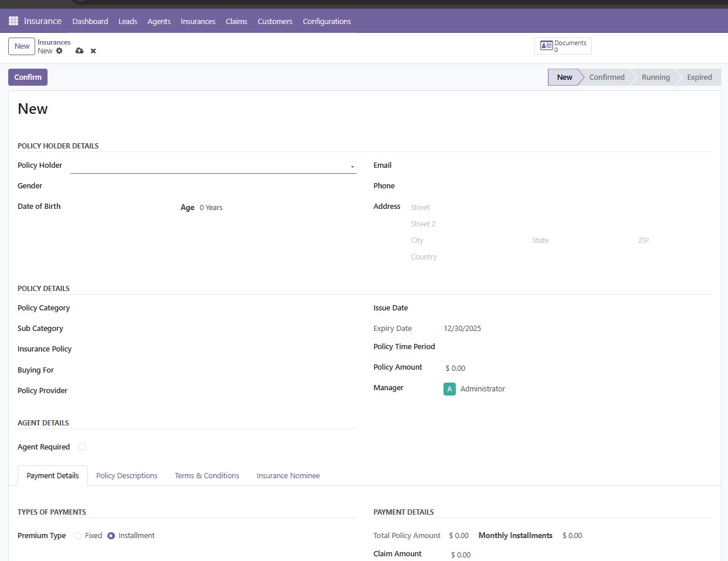The image size is (728, 561).
Task: Open the Insurance Nominee tab
Action: 288,476
